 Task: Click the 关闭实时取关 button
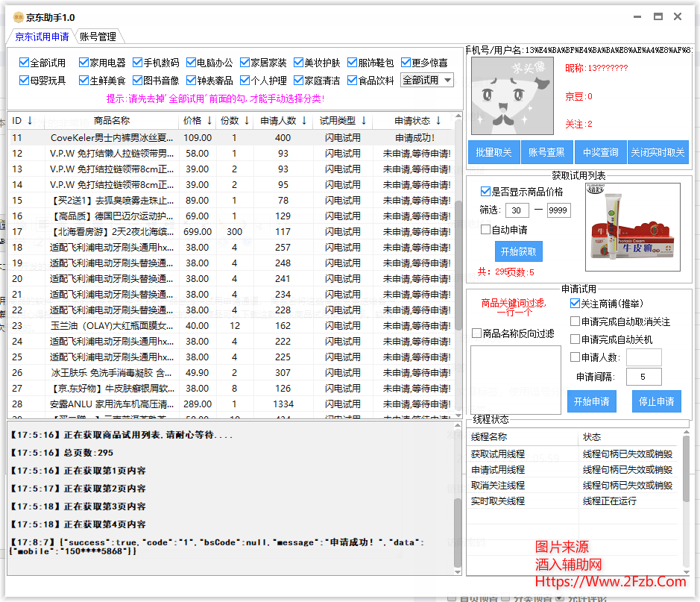click(658, 152)
